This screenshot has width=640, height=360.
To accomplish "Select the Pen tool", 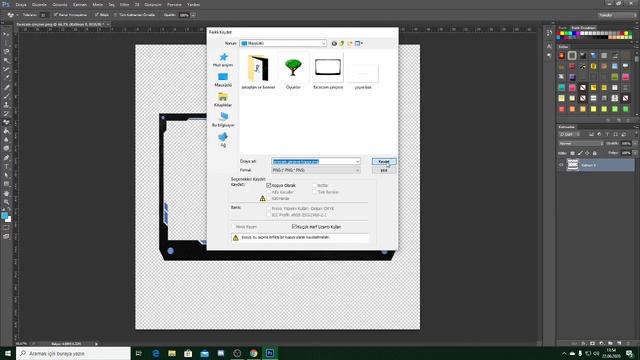I will [x=6, y=158].
